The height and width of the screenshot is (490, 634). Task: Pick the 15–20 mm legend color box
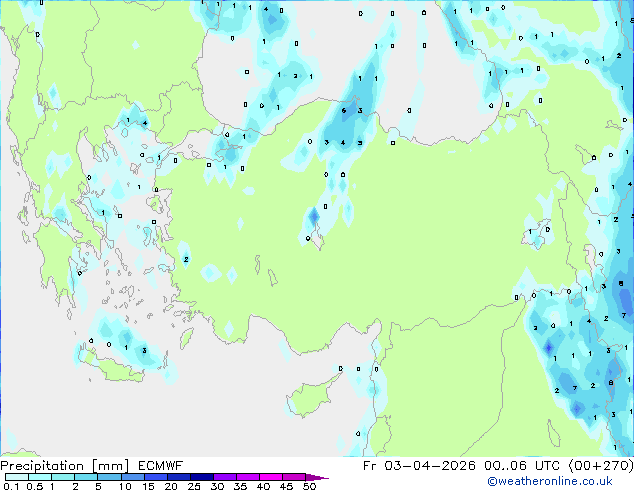pyautogui.click(x=156, y=477)
